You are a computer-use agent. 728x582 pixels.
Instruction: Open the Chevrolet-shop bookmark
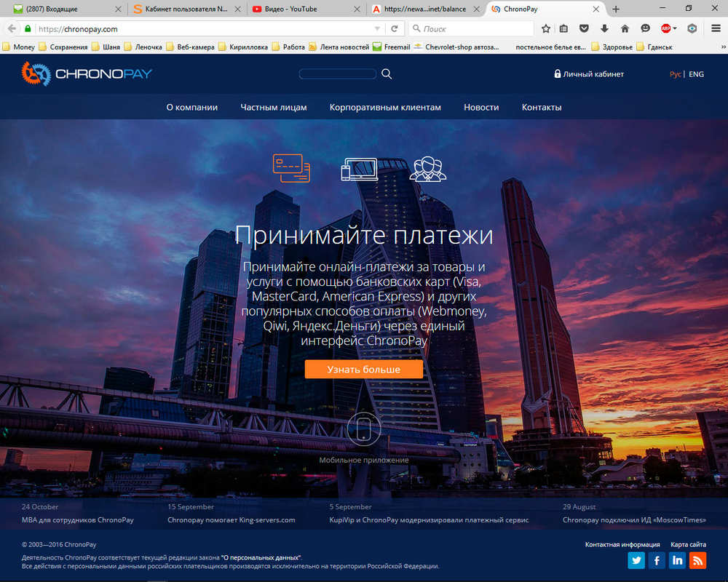tap(456, 47)
